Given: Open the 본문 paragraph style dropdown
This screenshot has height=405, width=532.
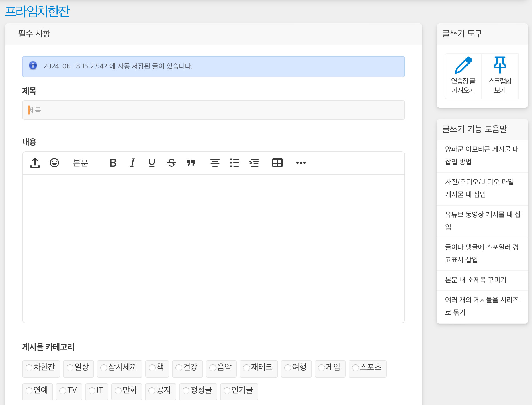Looking at the screenshot, I should click(81, 163).
